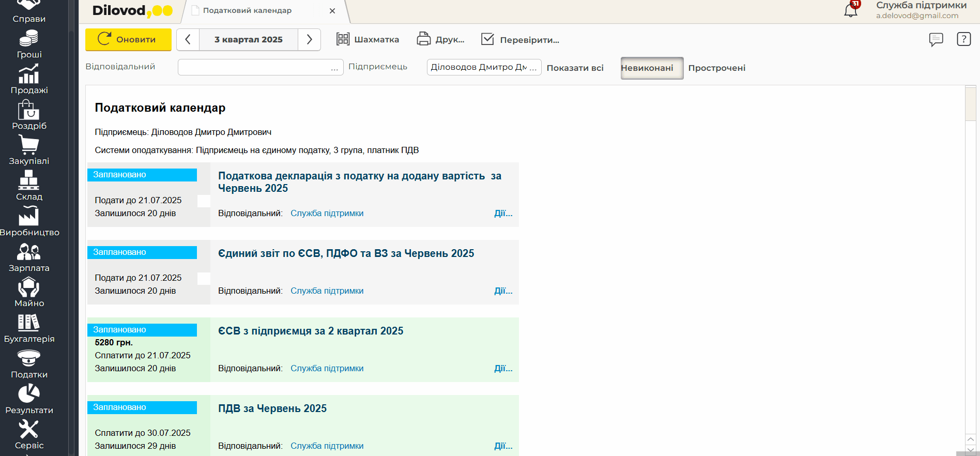The width and height of the screenshot is (980, 456).
Task: Open the Відповідальний selection field
Action: tap(260, 67)
